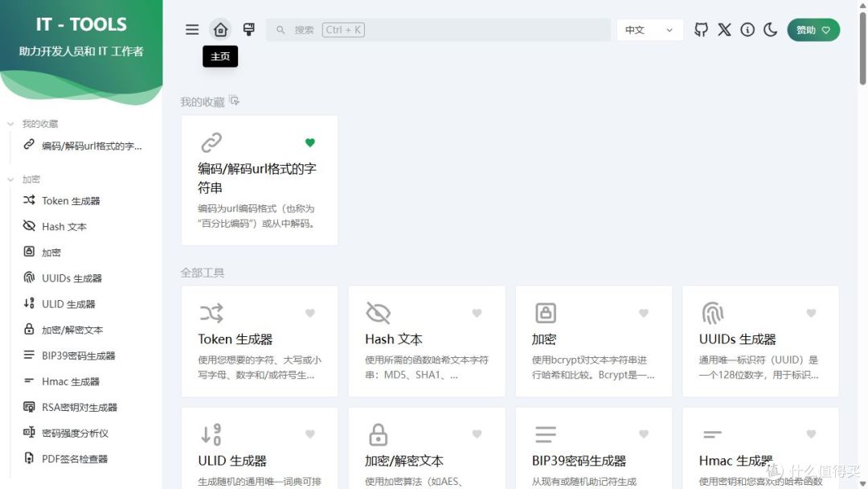Image resolution: width=868 pixels, height=489 pixels.
Task: Favorite the 加密 card heart
Action: click(644, 314)
